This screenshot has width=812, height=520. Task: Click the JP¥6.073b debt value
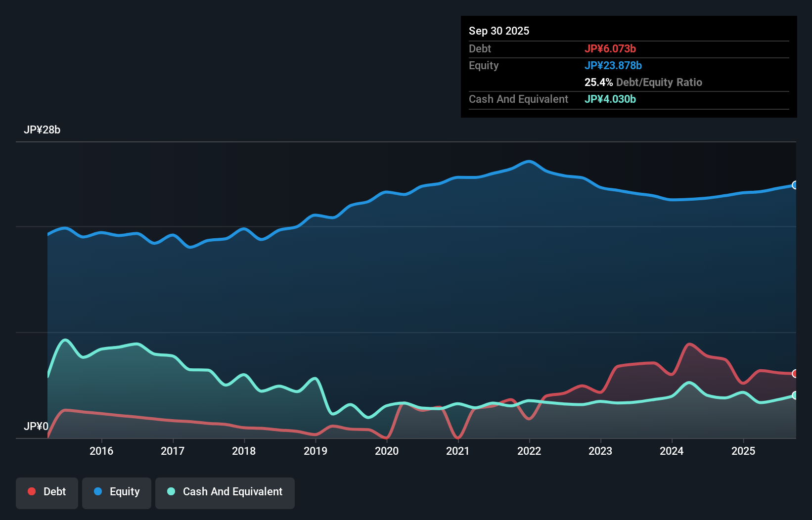pyautogui.click(x=610, y=48)
